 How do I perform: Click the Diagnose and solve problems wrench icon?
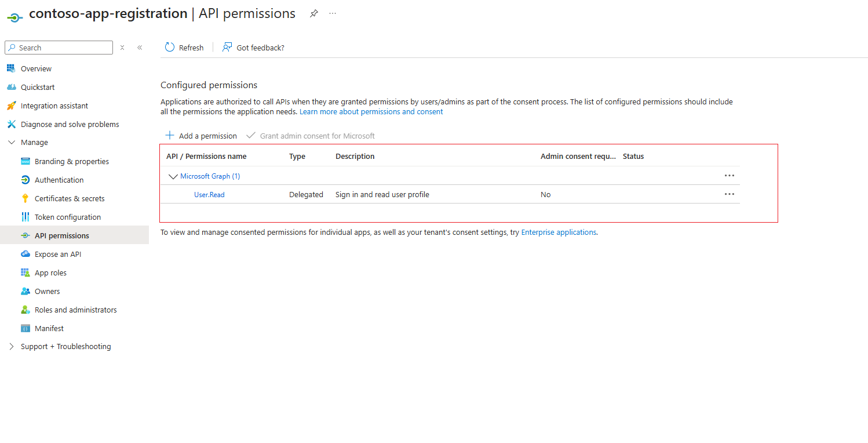pos(11,124)
